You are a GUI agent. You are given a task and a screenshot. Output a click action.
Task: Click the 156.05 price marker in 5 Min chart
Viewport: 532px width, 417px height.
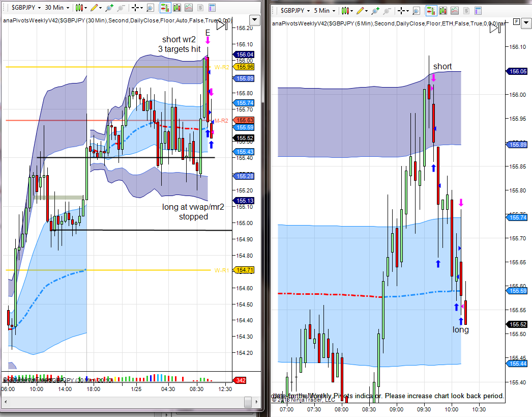[517, 71]
